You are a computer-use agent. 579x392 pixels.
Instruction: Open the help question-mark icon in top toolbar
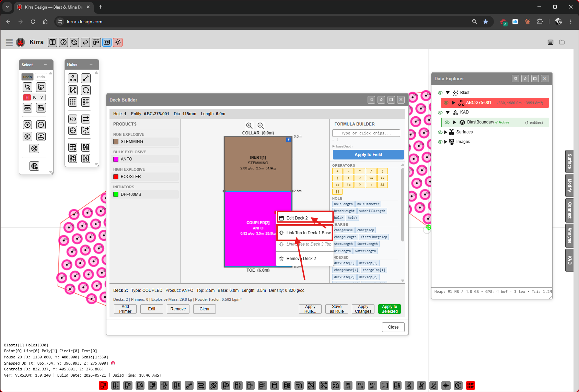(63, 42)
